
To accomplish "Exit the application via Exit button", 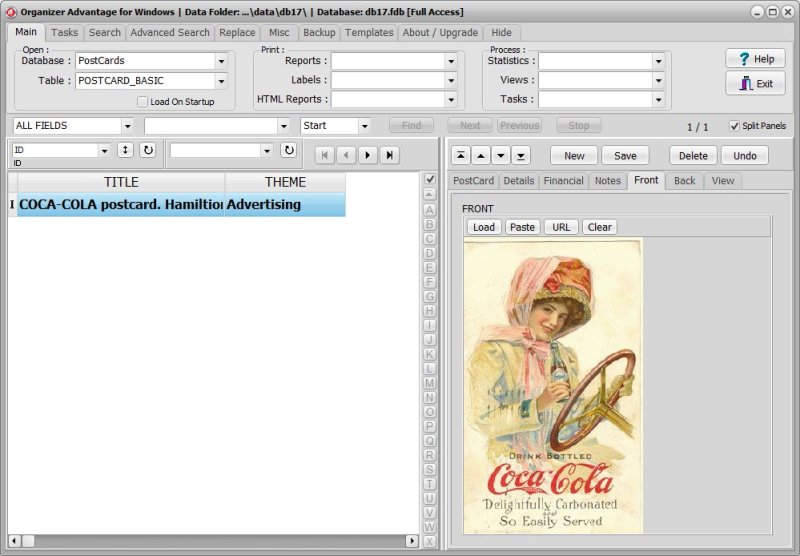I will [x=756, y=84].
